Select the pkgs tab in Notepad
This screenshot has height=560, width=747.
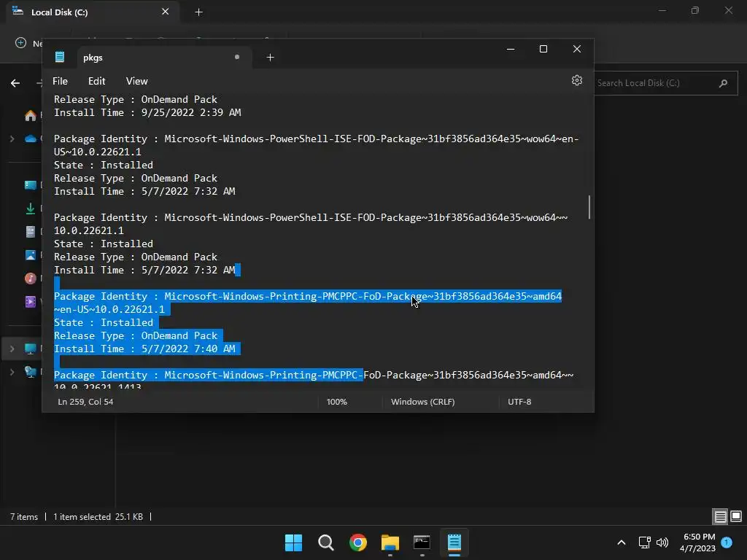tap(164, 58)
